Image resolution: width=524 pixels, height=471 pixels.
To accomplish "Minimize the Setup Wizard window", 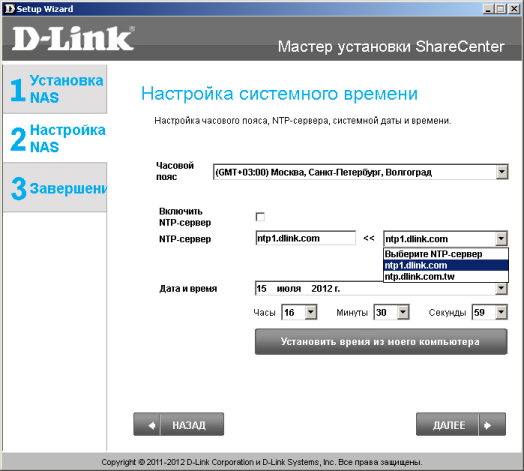I will click(x=488, y=9).
